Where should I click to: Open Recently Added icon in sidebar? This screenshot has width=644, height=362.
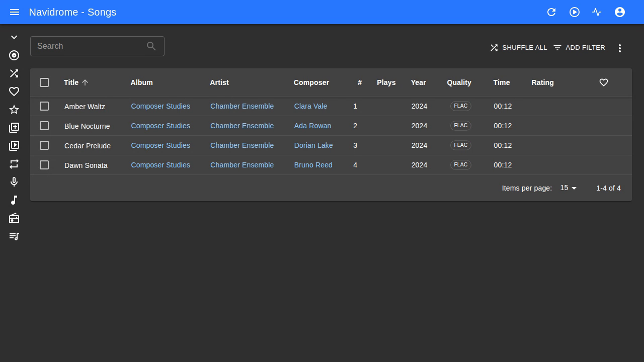click(x=14, y=128)
